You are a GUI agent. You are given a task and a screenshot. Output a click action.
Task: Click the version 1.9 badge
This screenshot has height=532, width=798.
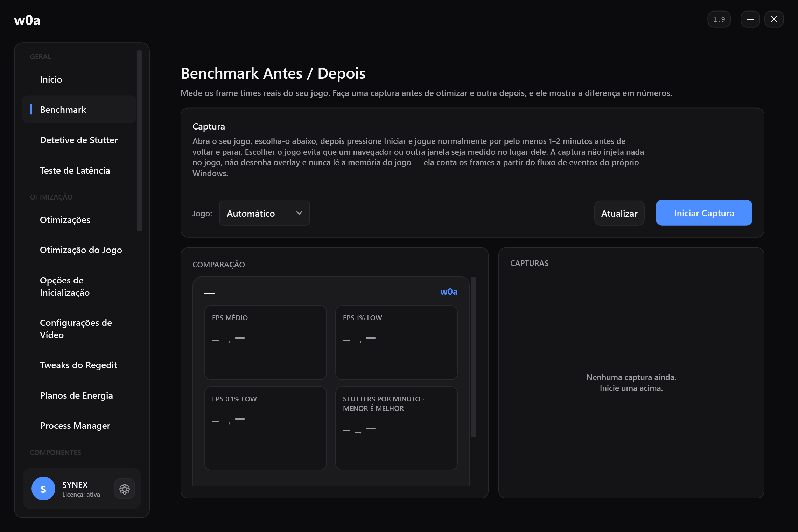click(x=719, y=19)
